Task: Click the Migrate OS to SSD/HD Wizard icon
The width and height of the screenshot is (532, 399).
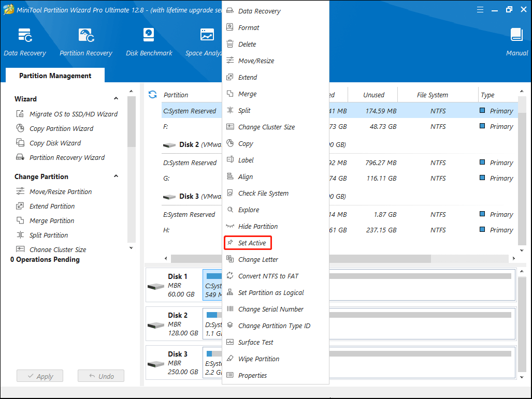Action: click(20, 113)
